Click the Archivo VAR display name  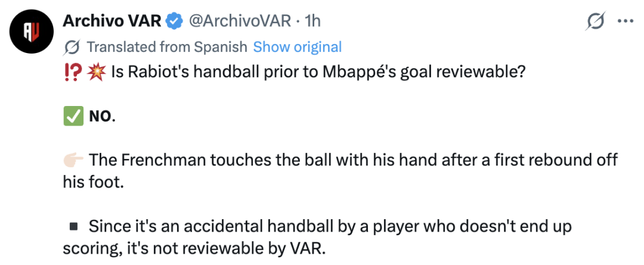point(112,21)
